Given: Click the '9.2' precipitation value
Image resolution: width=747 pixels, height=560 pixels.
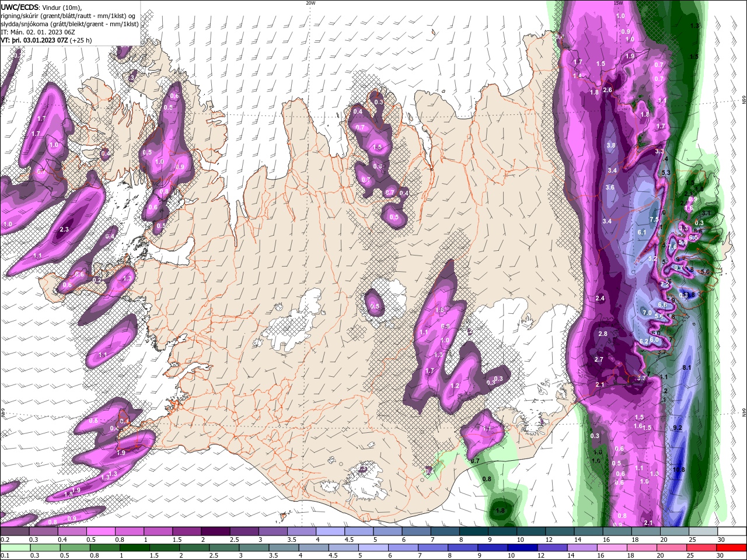Looking at the screenshot, I should 678,428.
